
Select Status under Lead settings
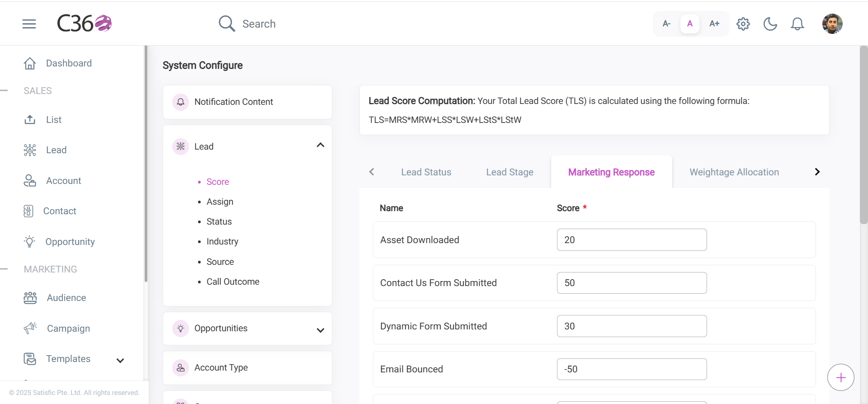(x=219, y=221)
